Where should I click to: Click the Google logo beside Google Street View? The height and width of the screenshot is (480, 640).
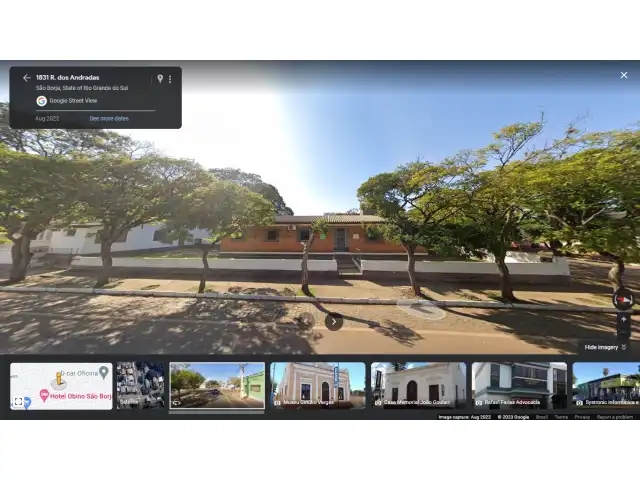click(x=41, y=101)
